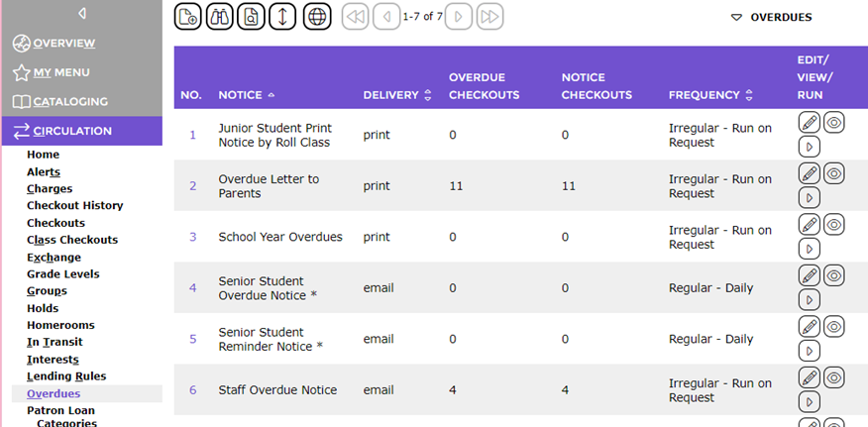The height and width of the screenshot is (427, 868).
Task: Open In Transit page
Action: pos(54,342)
